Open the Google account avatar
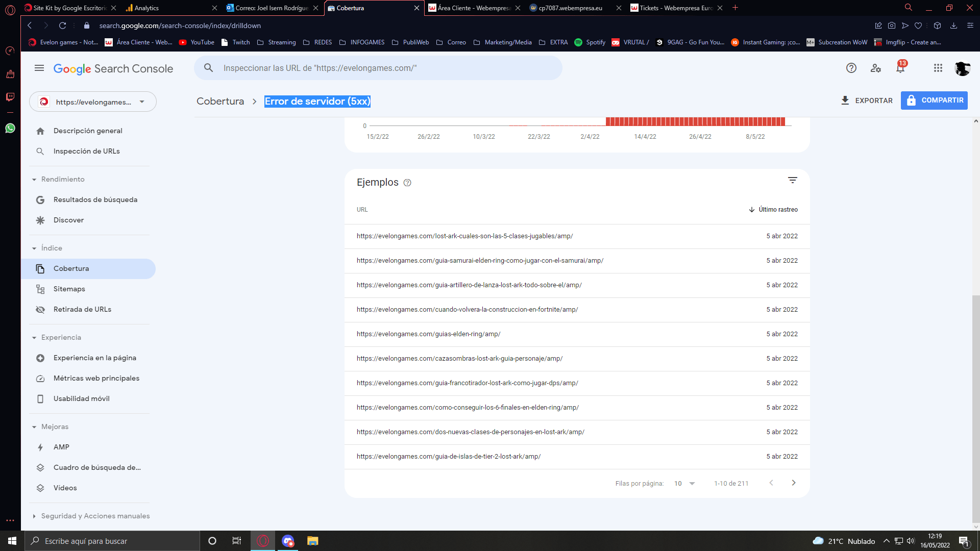This screenshot has height=551, width=980. (x=963, y=68)
